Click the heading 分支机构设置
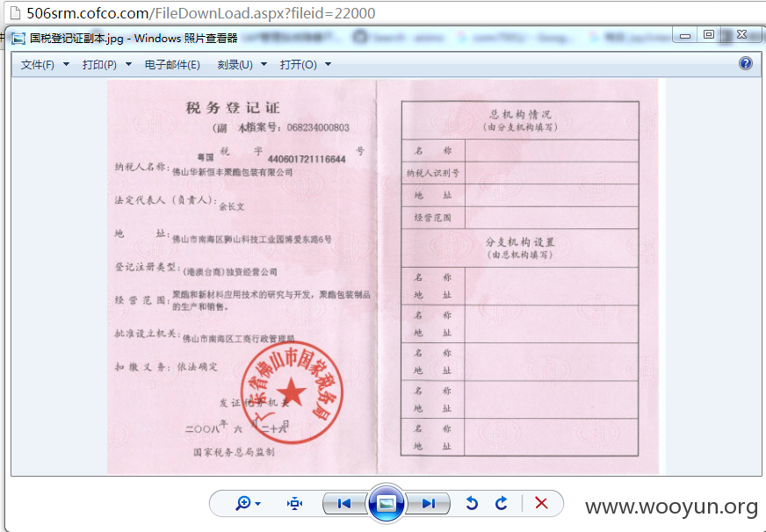 click(520, 242)
